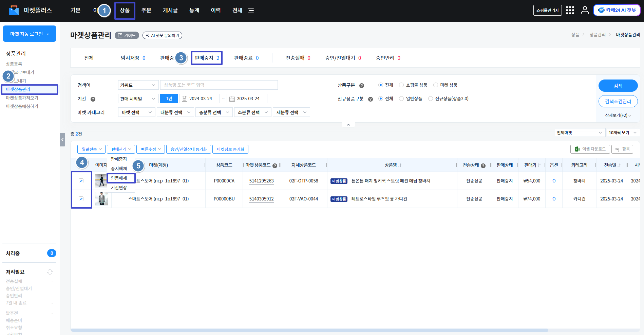Select the 쇼핑몰 상품 radio button
This screenshot has height=335, width=644.
[x=401, y=85]
